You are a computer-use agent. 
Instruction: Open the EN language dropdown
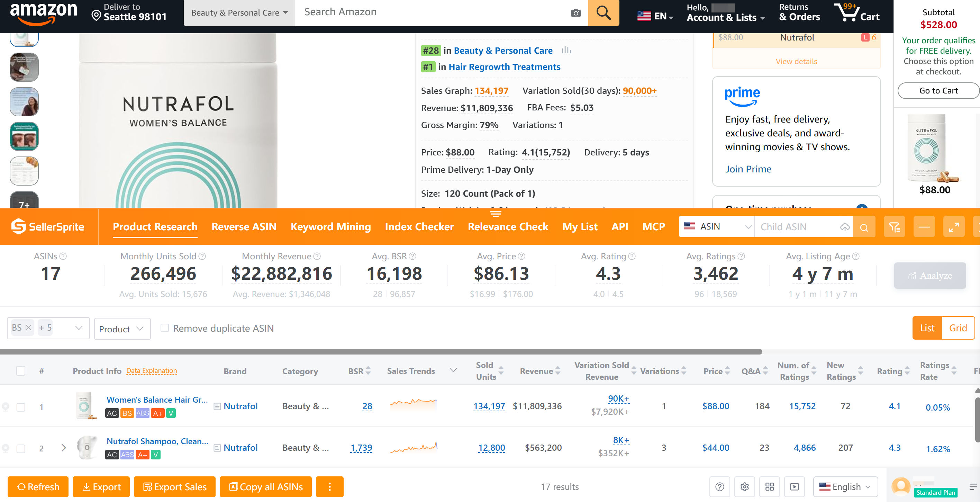(655, 16)
